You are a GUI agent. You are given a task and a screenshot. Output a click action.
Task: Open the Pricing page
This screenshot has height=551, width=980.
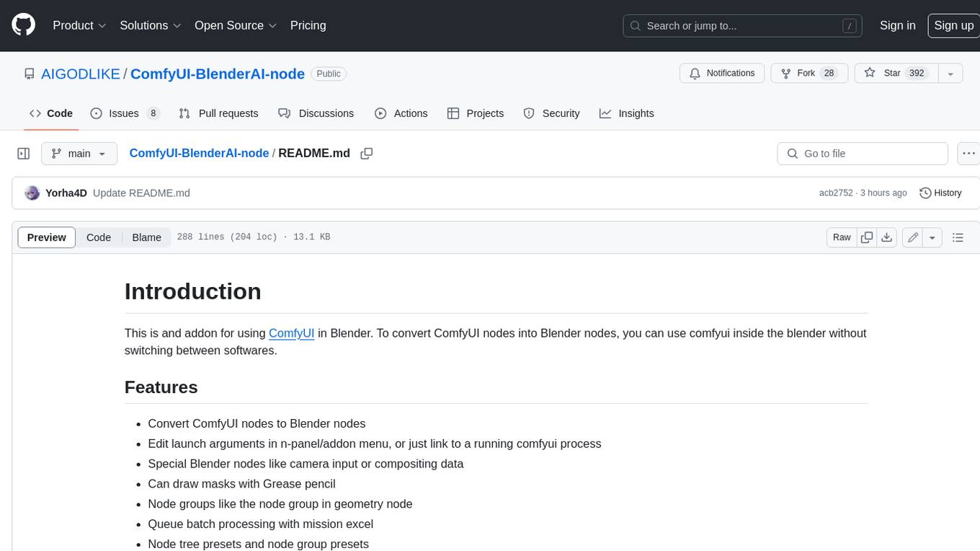pos(308,25)
